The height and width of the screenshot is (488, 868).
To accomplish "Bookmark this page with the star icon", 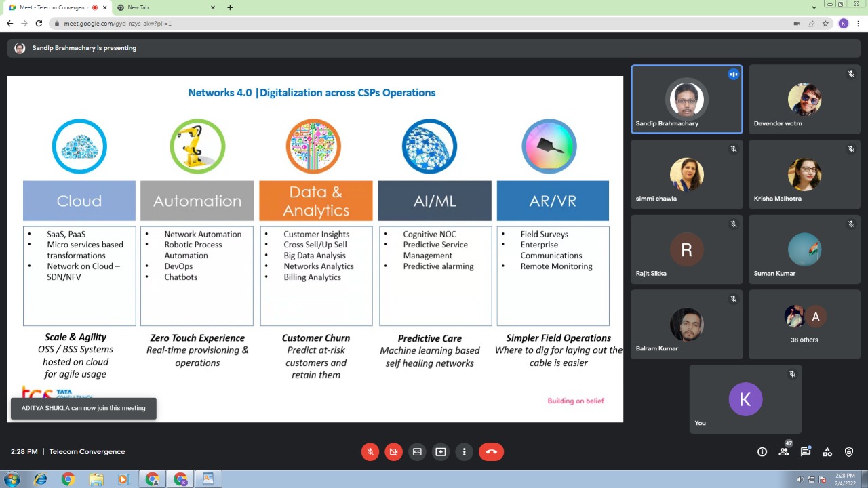I will (x=825, y=23).
